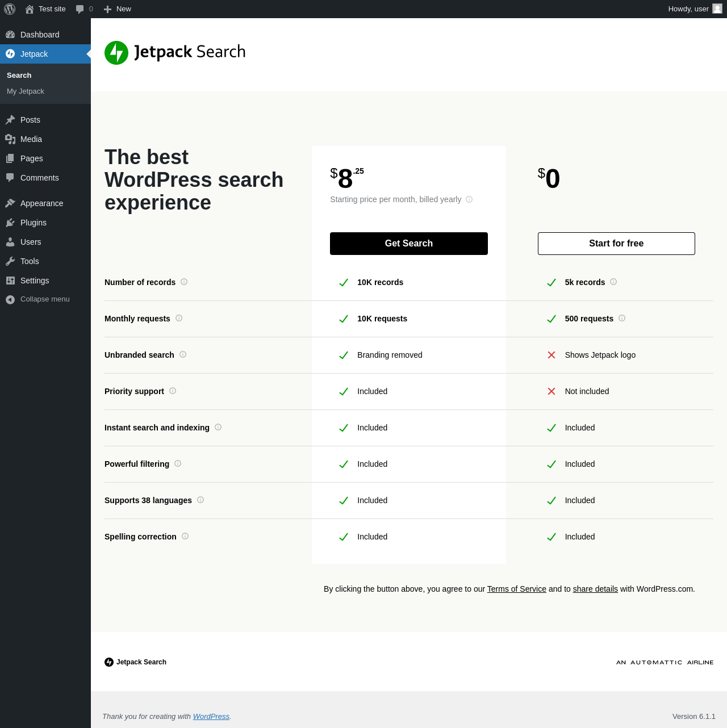Click the Media sidebar icon
727x728 pixels.
tap(10, 139)
